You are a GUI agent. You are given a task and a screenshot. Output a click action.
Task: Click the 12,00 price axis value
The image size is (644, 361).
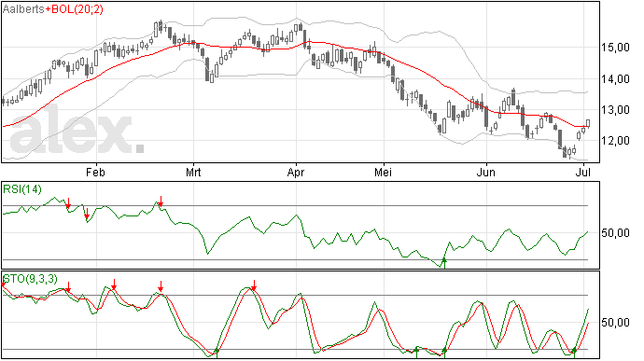point(615,141)
